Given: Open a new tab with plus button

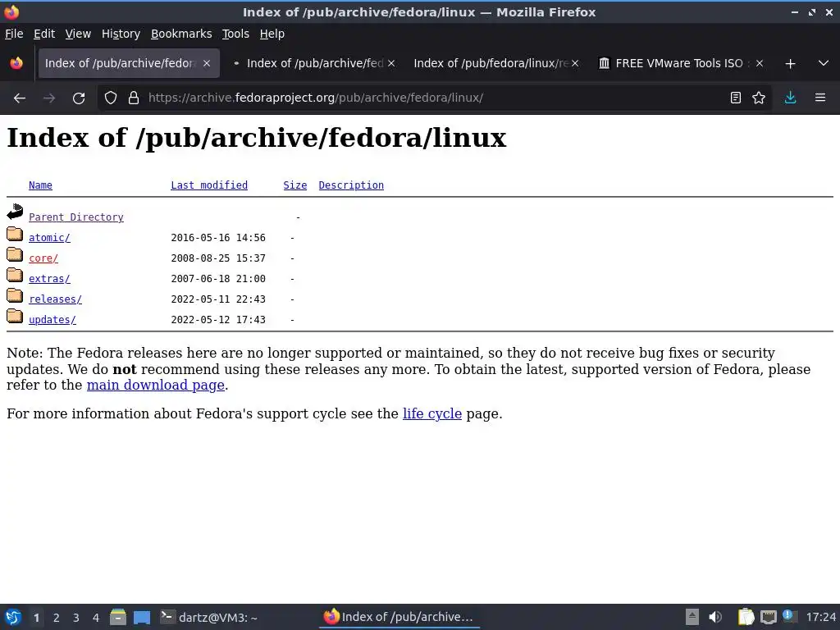Looking at the screenshot, I should (790, 64).
